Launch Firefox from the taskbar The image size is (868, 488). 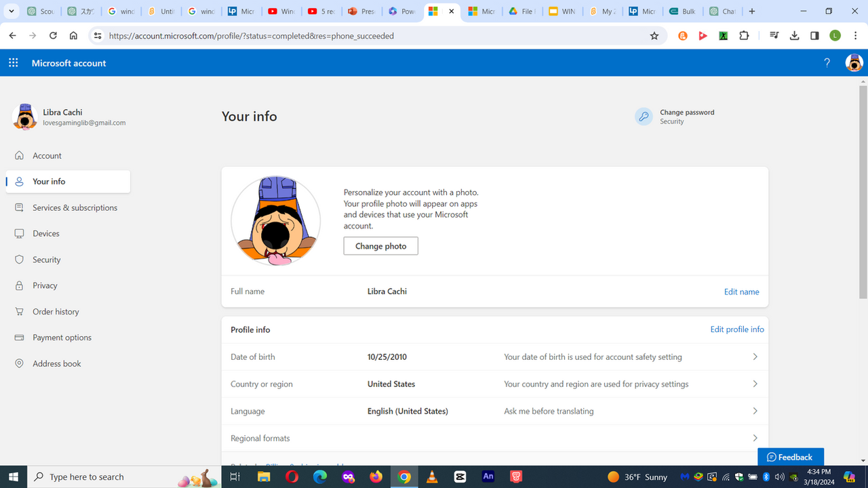coord(376,476)
